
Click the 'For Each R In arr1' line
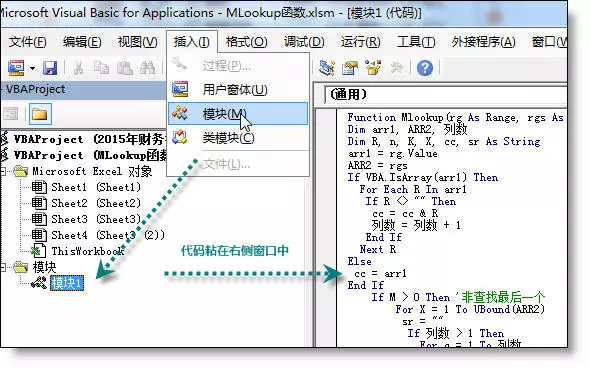point(413,189)
